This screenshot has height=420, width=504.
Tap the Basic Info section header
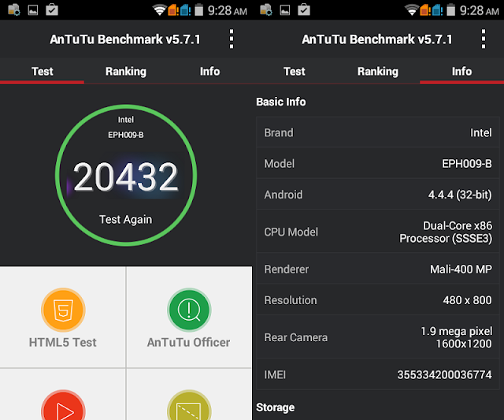tap(281, 102)
